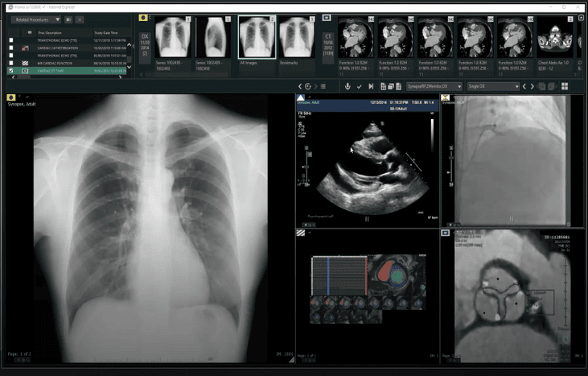Pause the angiography cine loop
Screen dimensions: 588x376
coord(512,219)
